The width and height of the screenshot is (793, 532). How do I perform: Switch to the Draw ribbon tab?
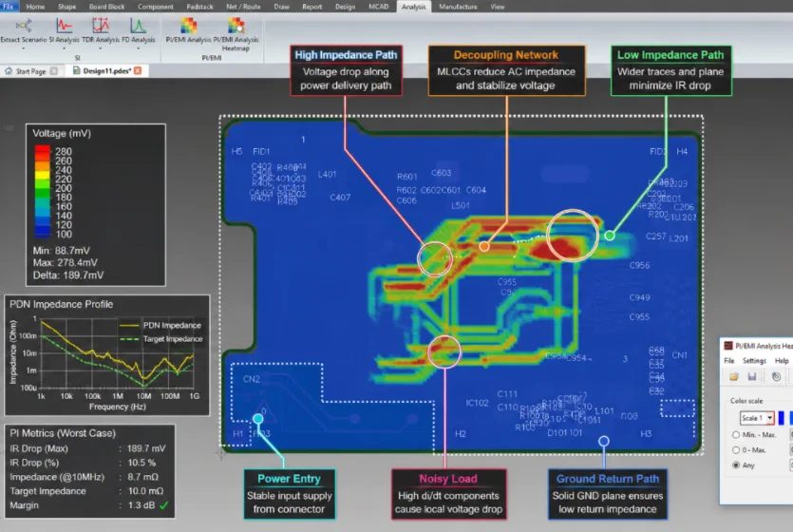point(282,7)
